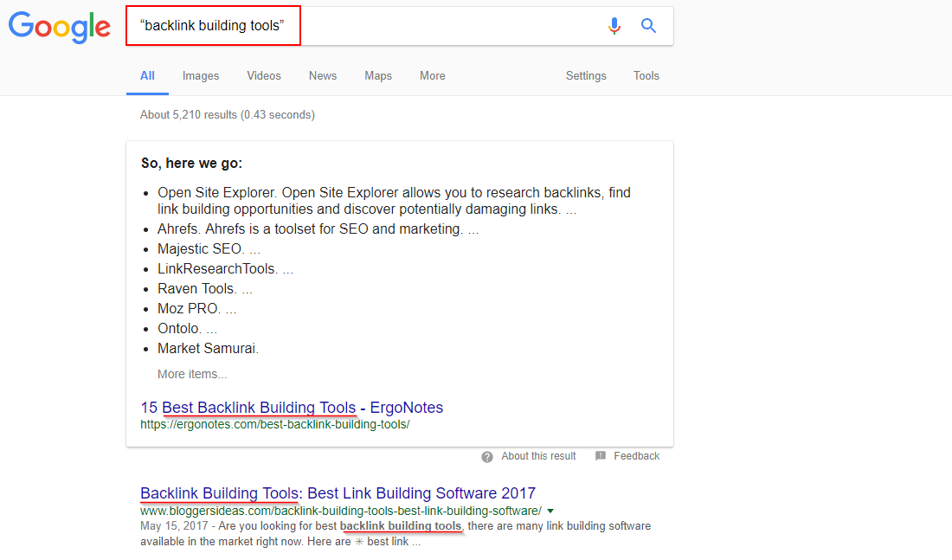952x560 pixels.
Task: Expand the bloggersideas URL dropdown arrow
Action: click(550, 511)
